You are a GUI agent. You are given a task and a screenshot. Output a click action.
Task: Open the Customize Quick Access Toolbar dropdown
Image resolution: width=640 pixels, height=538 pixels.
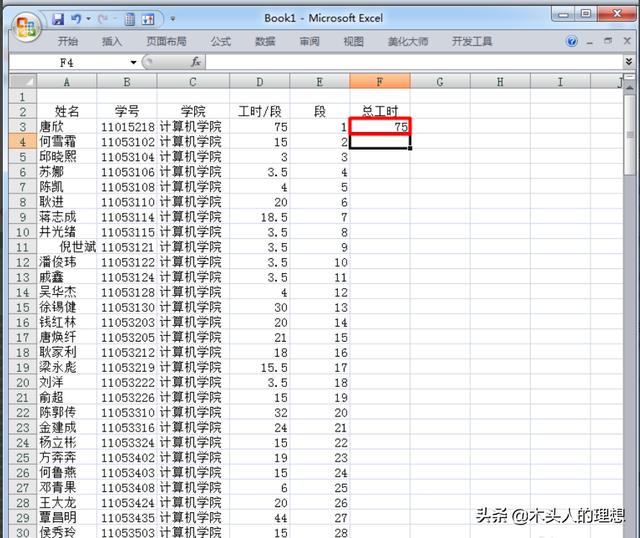click(173, 19)
